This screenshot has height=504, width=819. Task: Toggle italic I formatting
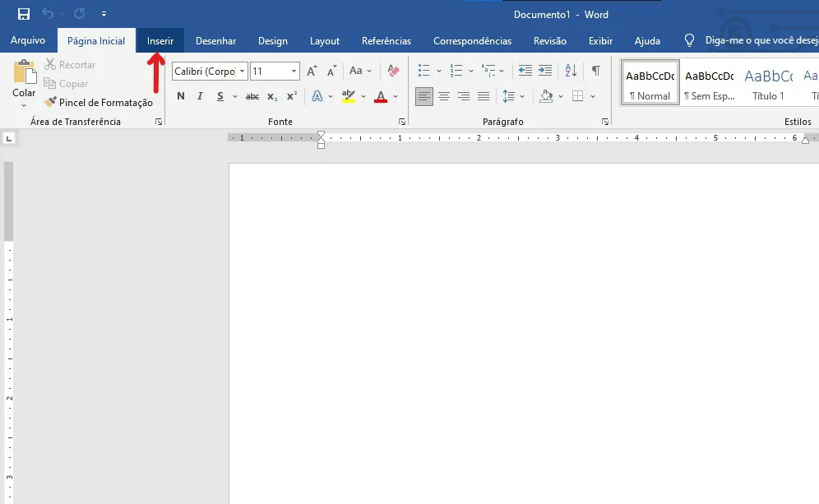200,96
